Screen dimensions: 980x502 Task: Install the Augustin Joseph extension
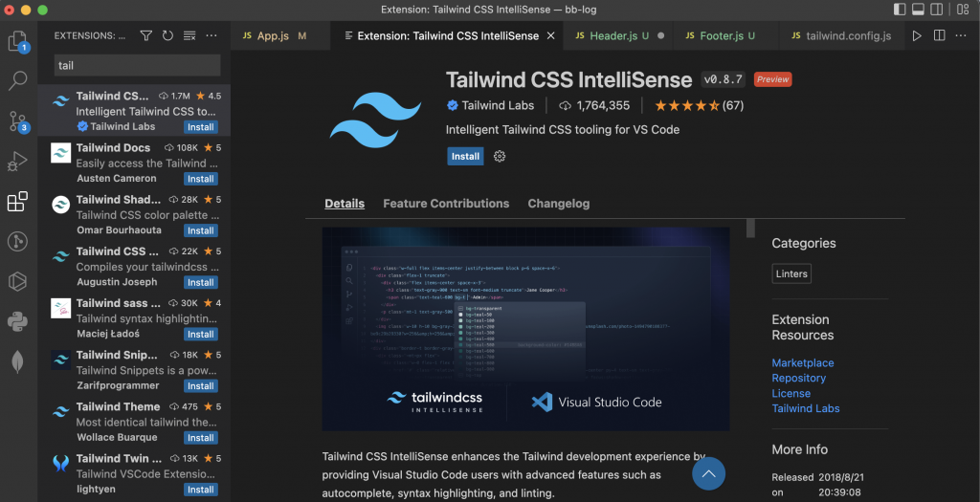point(201,282)
